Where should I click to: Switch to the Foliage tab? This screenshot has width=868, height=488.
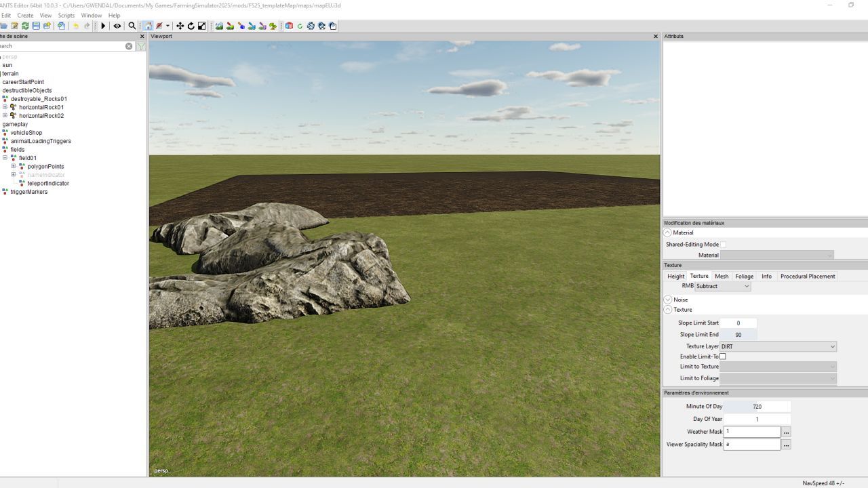point(744,276)
